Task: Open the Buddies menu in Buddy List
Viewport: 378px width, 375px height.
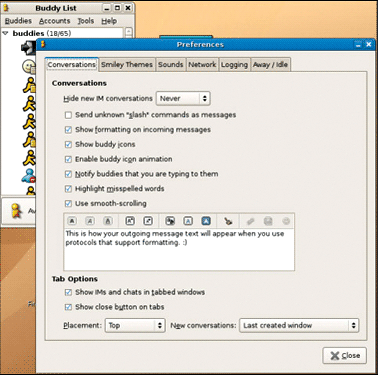Action: pos(18,21)
